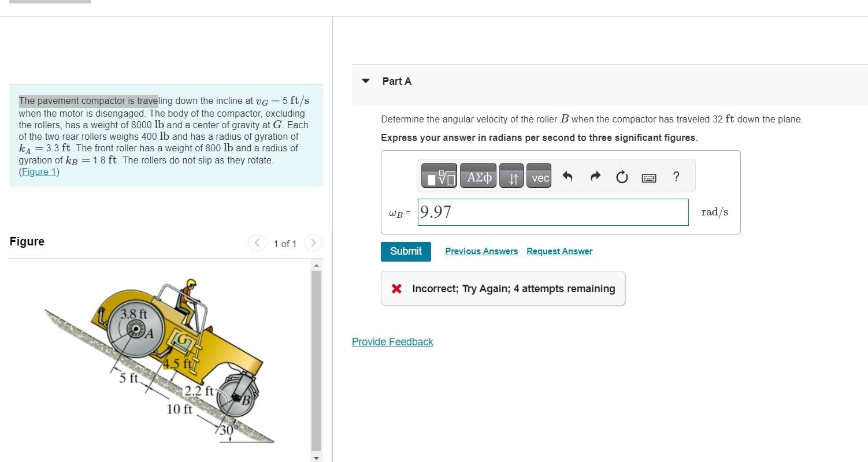Show keyboard shortcuts via keyboard icon
The height and width of the screenshot is (462, 868).
tap(649, 178)
